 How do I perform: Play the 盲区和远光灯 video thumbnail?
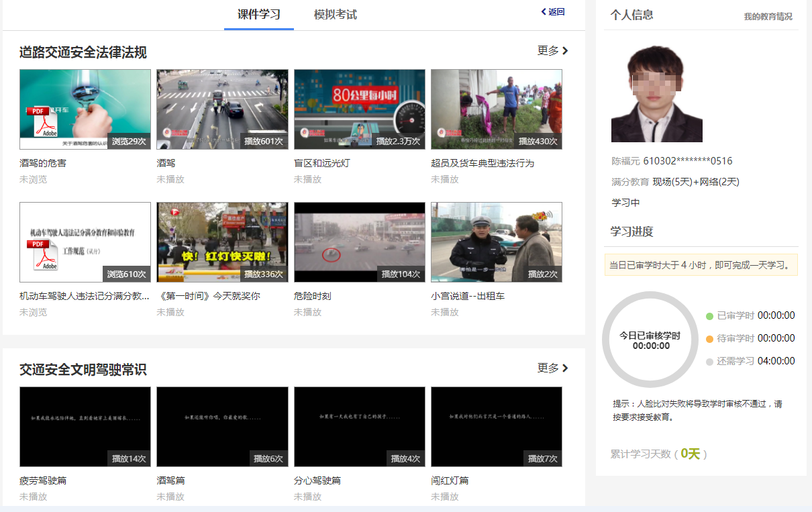point(359,109)
